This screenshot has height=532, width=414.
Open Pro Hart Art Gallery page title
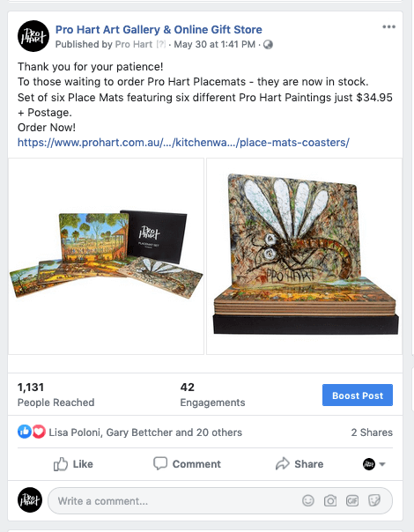coord(159,30)
